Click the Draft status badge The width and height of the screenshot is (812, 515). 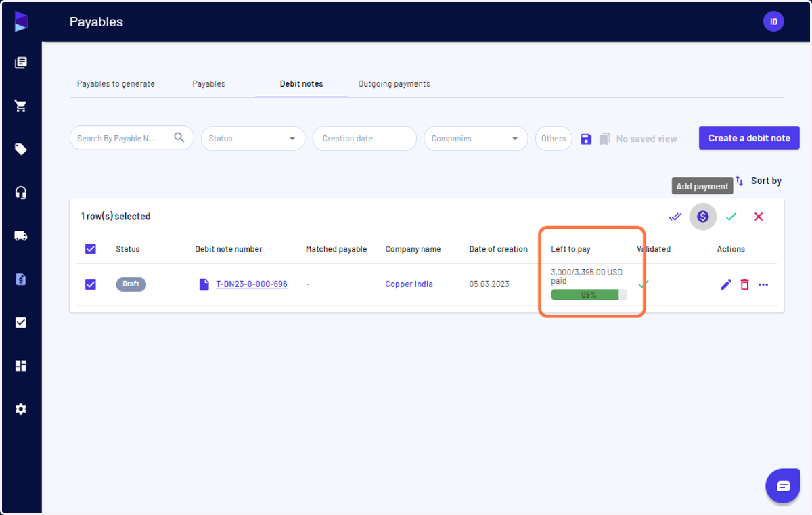tap(131, 284)
